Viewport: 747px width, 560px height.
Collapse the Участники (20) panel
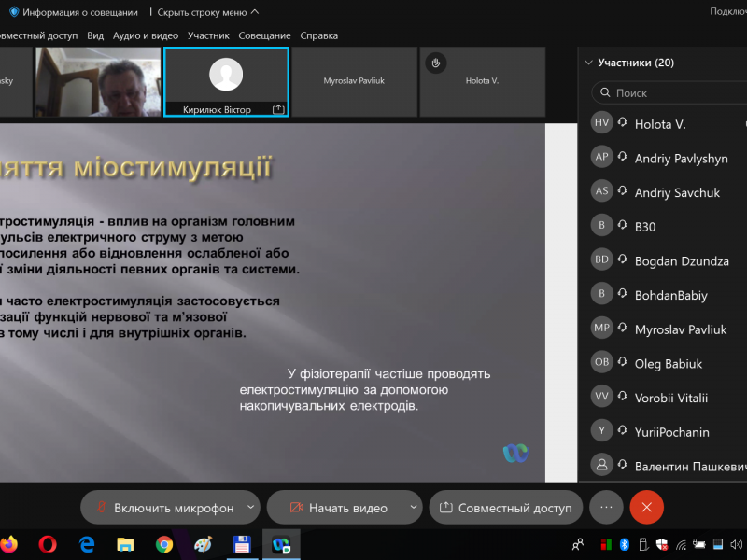[588, 63]
